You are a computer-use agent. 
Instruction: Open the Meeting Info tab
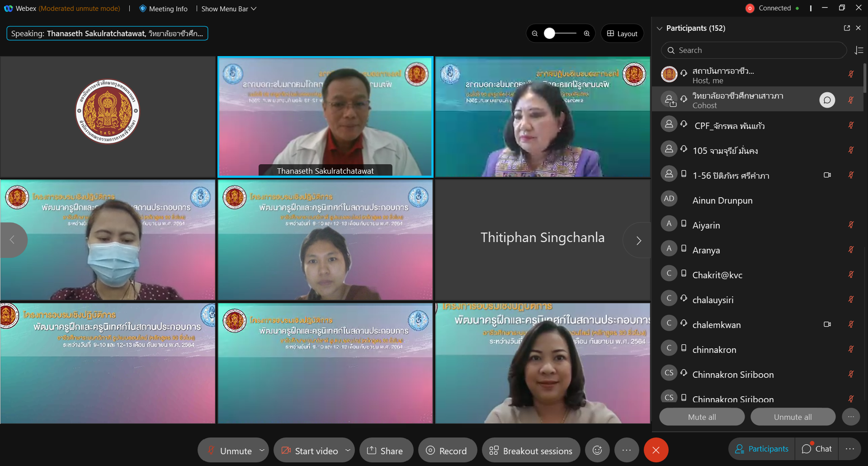(163, 9)
